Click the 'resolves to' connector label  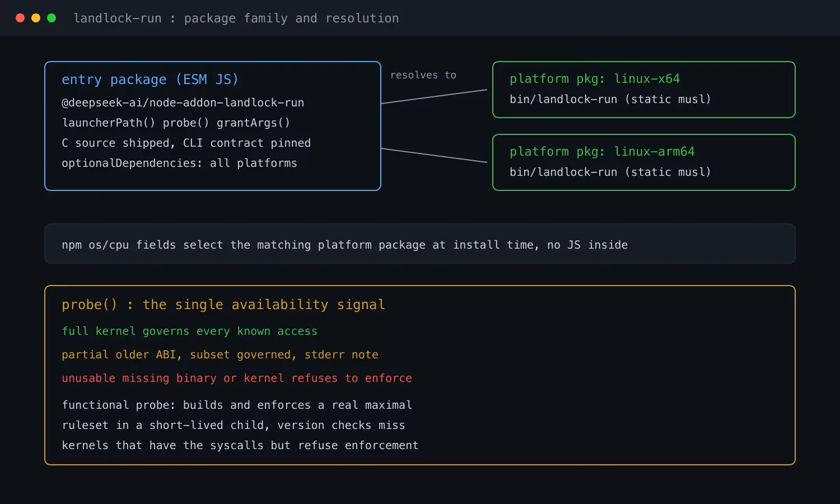click(x=423, y=75)
